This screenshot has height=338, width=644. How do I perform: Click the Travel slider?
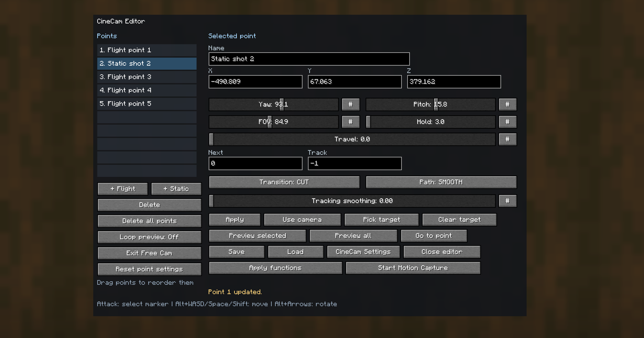click(352, 139)
